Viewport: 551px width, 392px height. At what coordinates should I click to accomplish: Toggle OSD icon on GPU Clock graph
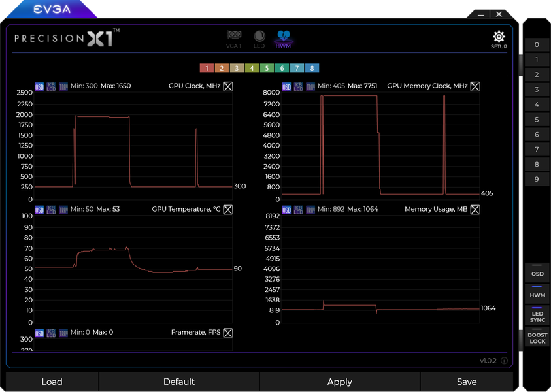(39, 86)
